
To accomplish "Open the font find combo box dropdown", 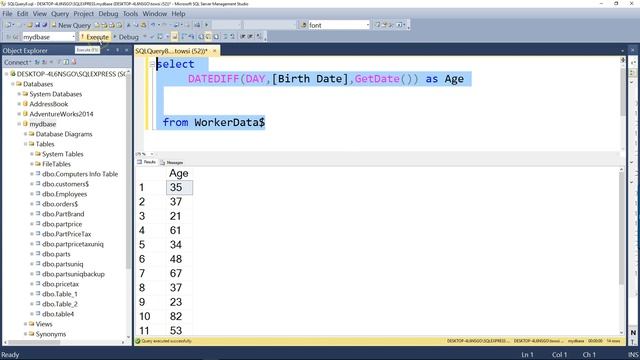I will pyautogui.click(x=367, y=25).
